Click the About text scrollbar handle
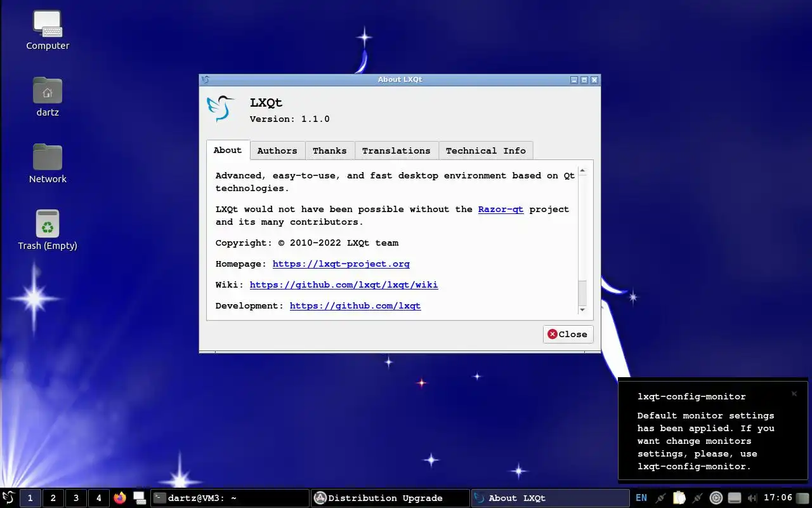This screenshot has height=508, width=812. [x=582, y=293]
